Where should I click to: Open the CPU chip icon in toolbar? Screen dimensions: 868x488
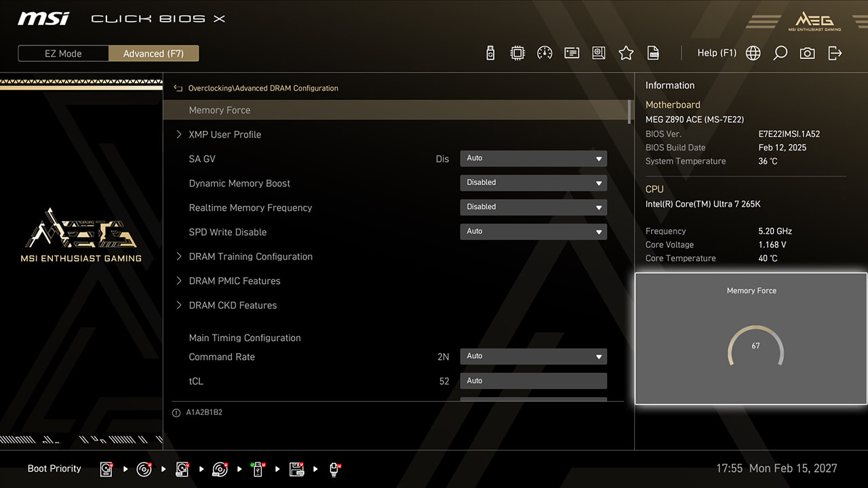(x=517, y=53)
